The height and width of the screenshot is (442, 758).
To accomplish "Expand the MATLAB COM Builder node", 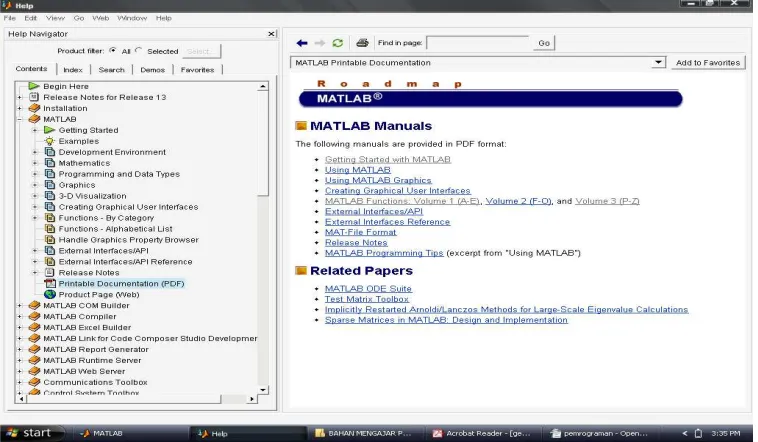I will coord(20,306).
